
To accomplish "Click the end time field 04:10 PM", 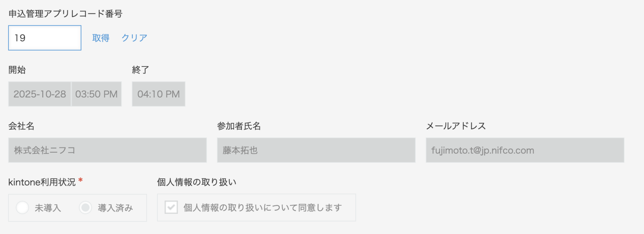I will pyautogui.click(x=159, y=94).
